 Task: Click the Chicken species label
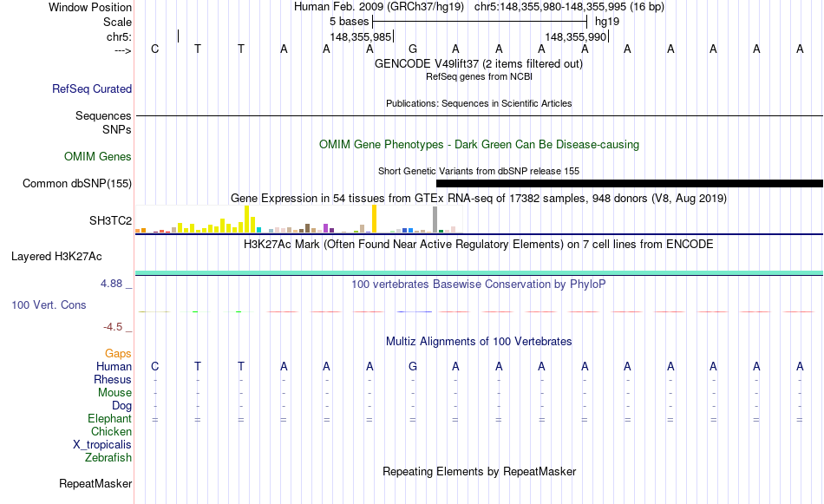(x=111, y=431)
